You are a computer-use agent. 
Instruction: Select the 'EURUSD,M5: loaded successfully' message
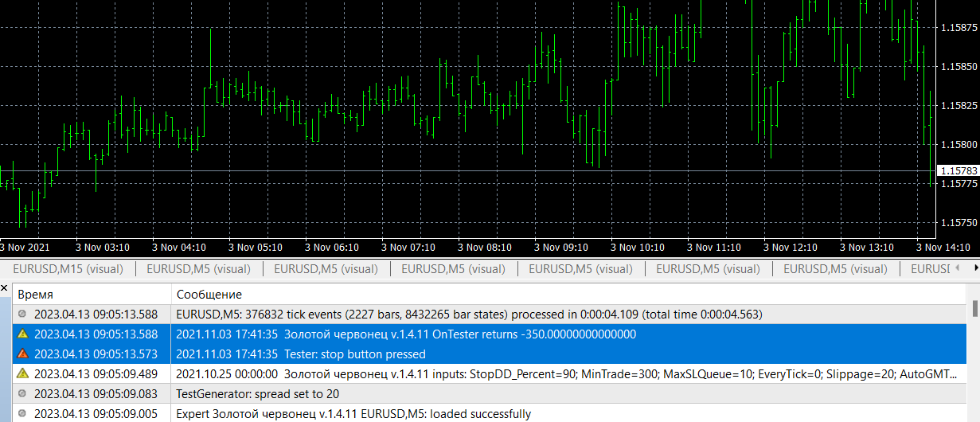point(353,414)
